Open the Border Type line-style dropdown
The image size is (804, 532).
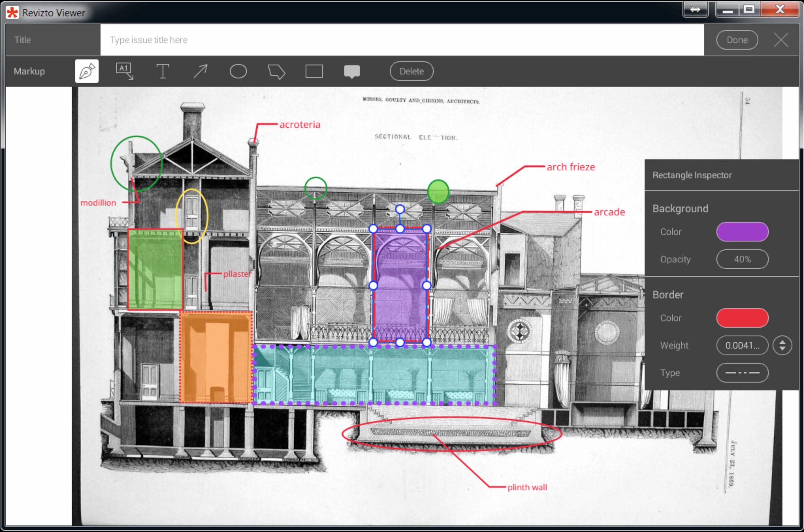point(742,372)
